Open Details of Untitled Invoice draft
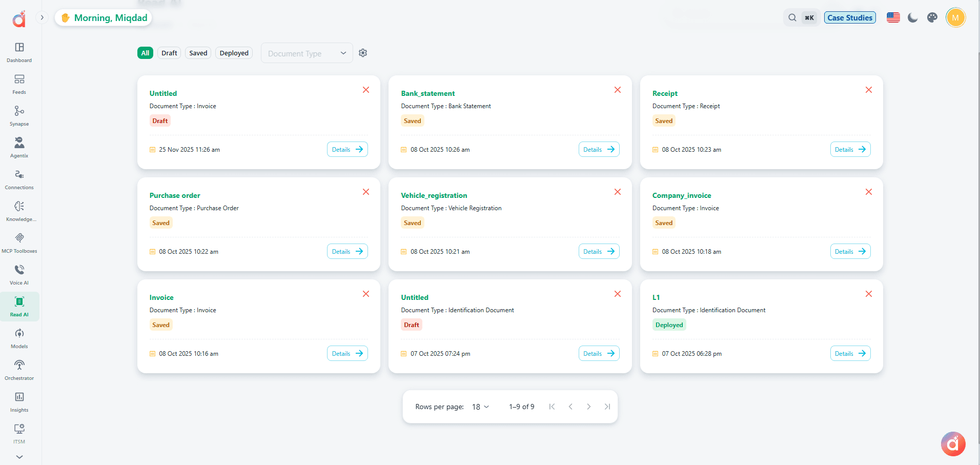Image resolution: width=980 pixels, height=465 pixels. coord(348,149)
